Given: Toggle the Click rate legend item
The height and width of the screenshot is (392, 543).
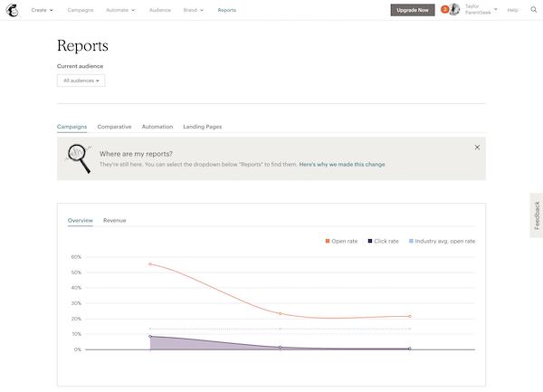Looking at the screenshot, I should (x=383, y=241).
